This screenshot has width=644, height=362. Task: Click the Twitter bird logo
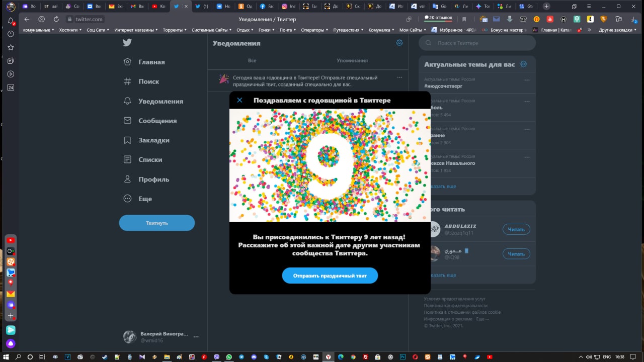127,43
